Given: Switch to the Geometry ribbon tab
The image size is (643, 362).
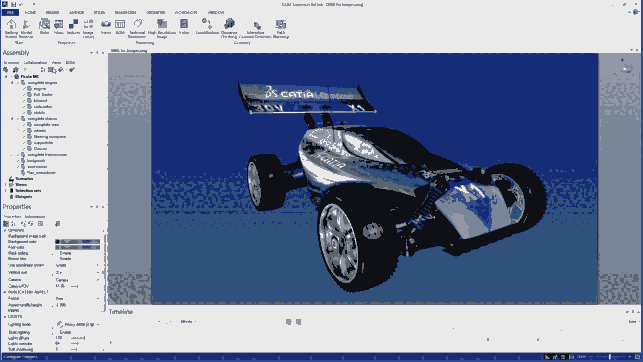Looking at the screenshot, I should [156, 12].
